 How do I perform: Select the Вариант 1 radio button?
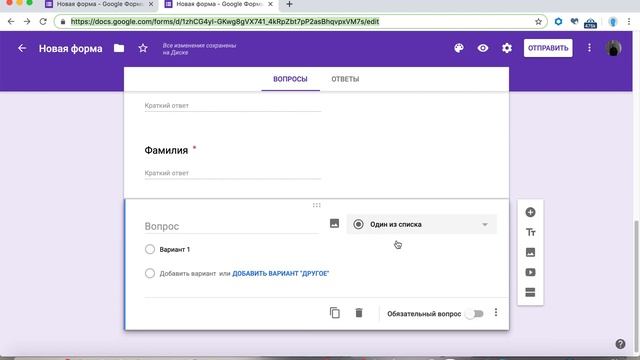tap(150, 249)
